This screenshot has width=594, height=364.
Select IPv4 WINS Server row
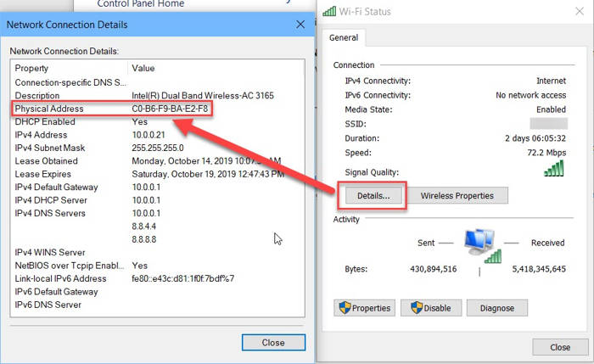(x=157, y=253)
